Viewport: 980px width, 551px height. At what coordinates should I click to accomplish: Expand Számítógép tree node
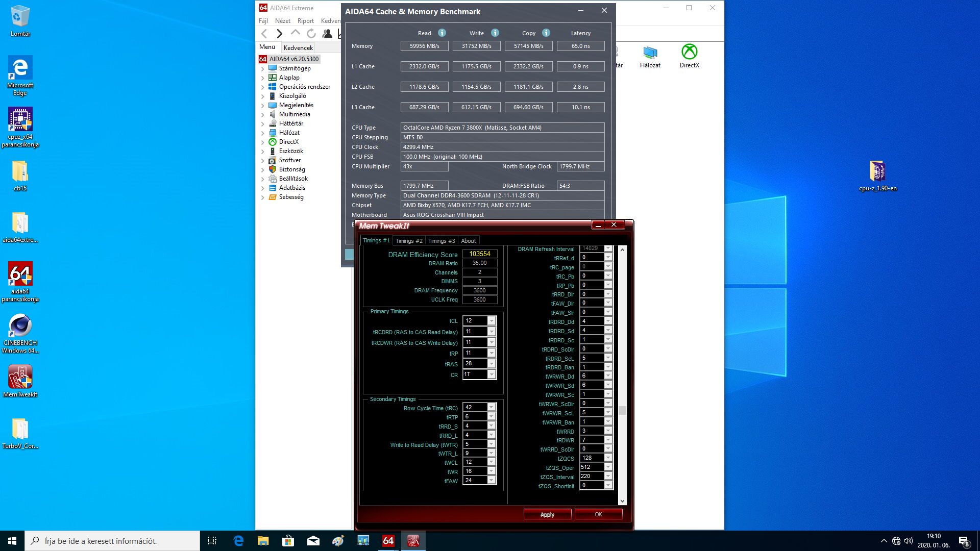(x=263, y=68)
